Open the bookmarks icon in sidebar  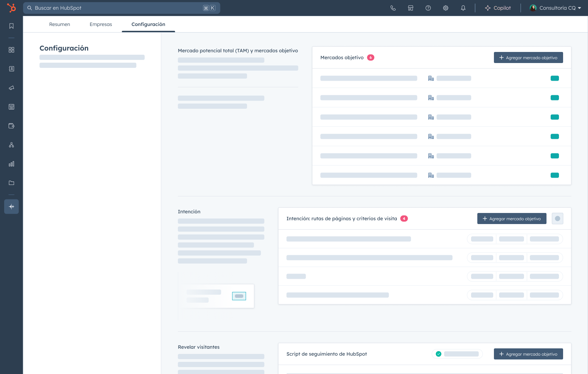(x=11, y=26)
